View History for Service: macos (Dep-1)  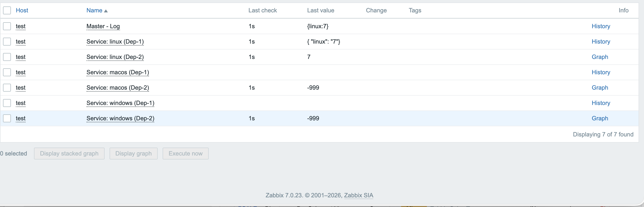pos(601,72)
